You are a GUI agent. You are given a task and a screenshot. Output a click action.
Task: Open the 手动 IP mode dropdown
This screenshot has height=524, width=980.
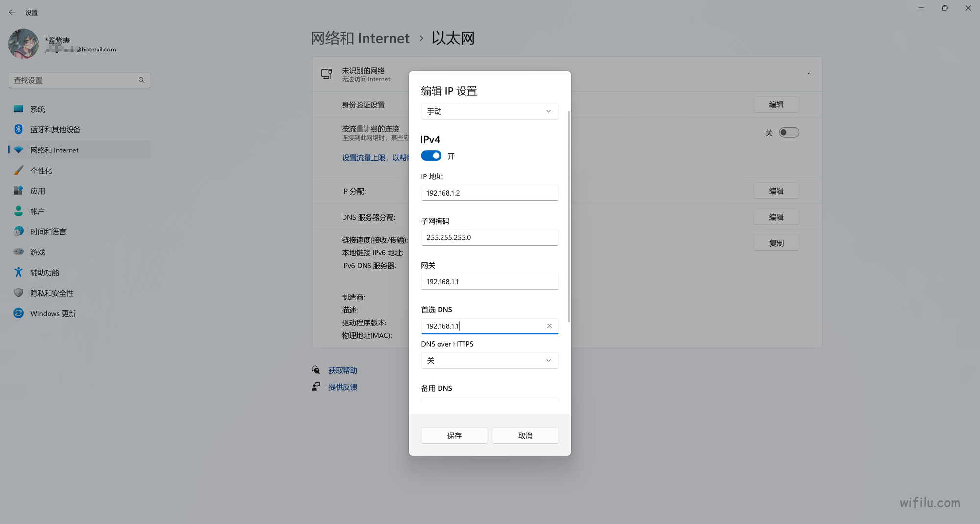(x=490, y=111)
